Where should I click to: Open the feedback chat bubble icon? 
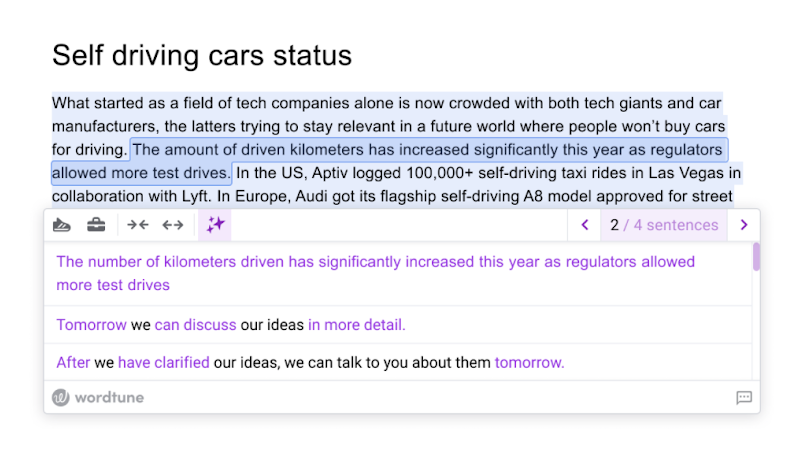point(743,397)
